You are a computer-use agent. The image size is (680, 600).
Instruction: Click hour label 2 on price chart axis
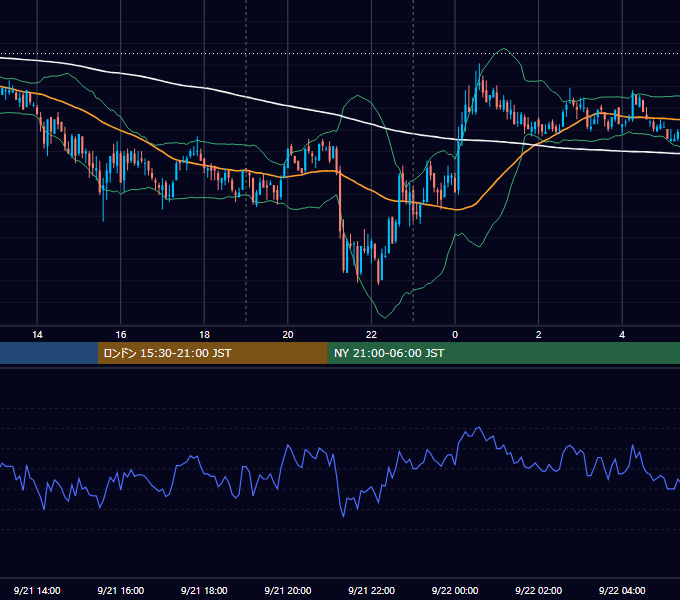click(539, 335)
